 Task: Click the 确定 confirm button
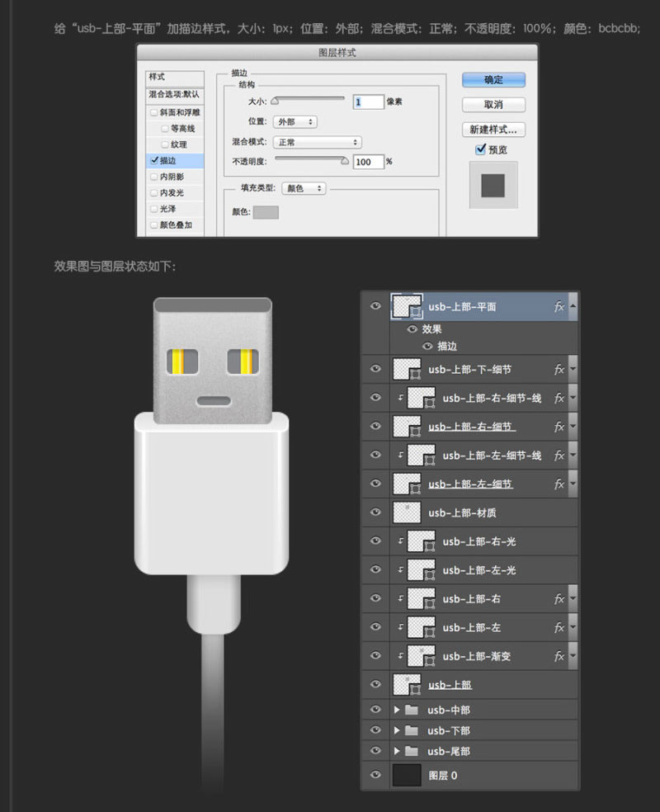(x=493, y=81)
